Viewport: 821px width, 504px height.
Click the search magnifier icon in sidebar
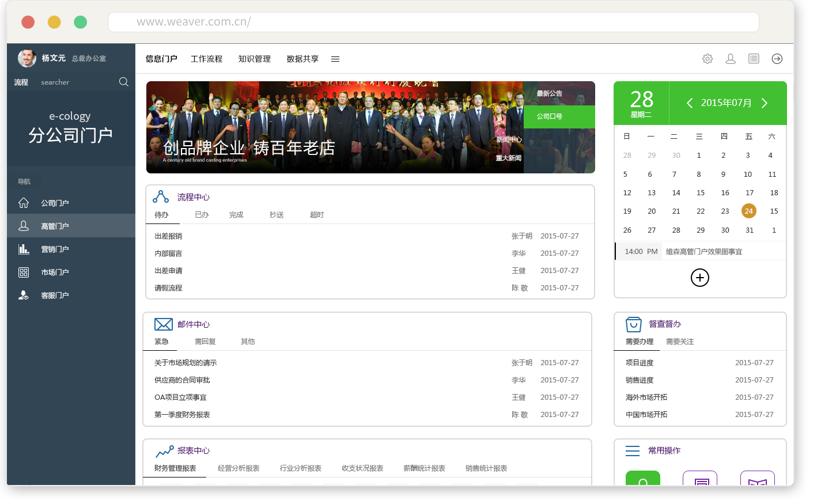124,82
